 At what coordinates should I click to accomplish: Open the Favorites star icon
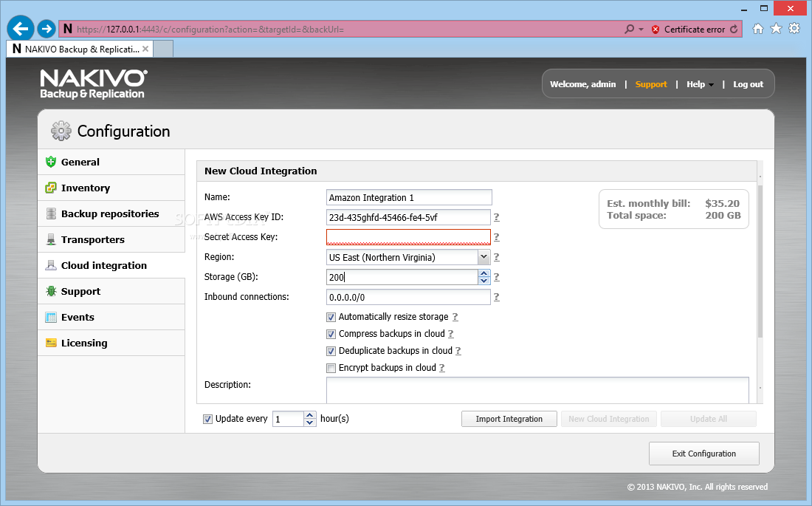pos(776,29)
